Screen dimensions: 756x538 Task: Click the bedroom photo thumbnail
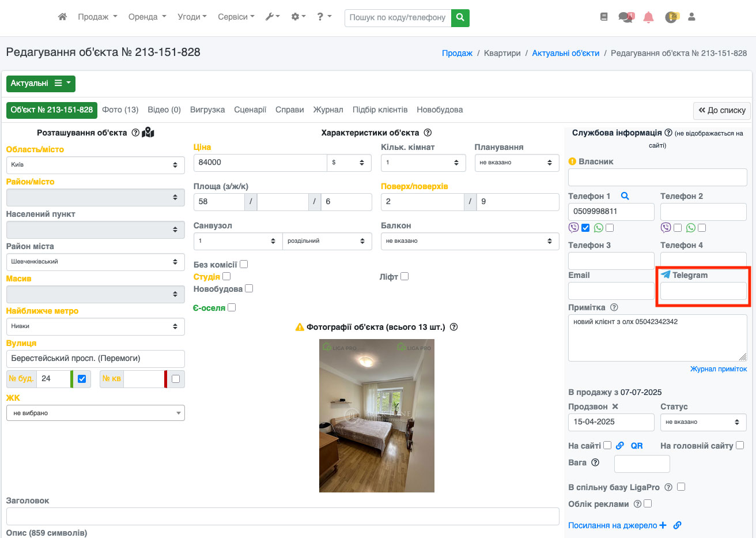(376, 416)
